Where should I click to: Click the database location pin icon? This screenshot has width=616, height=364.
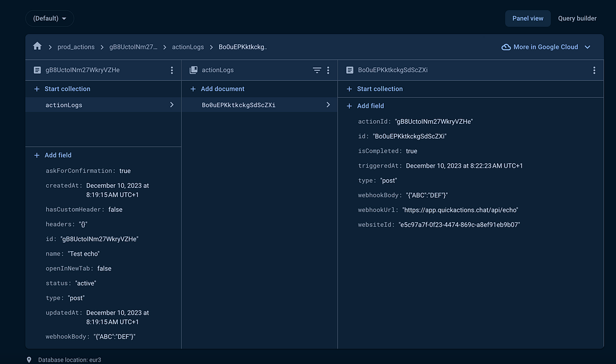pos(29,359)
